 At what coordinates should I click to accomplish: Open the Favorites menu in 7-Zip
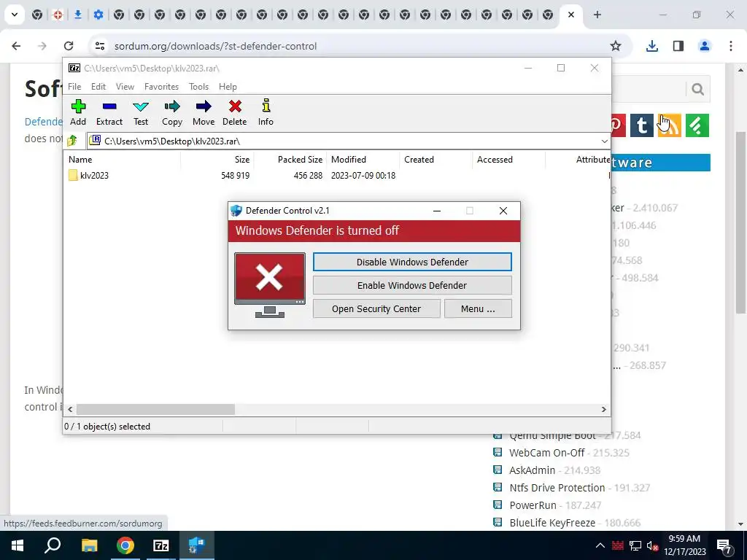[x=161, y=87]
